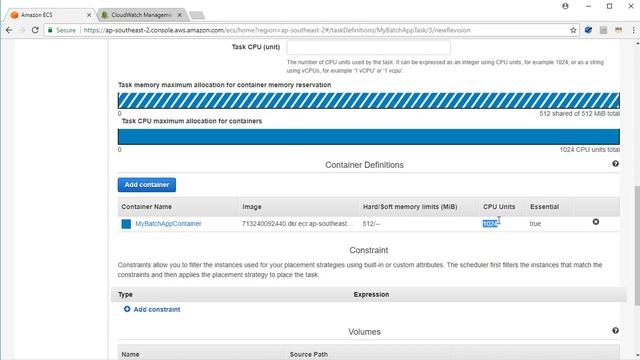The image size is (640, 360).
Task: Click the image URI 713240092440.dkr.ecr cell
Action: click(x=297, y=224)
